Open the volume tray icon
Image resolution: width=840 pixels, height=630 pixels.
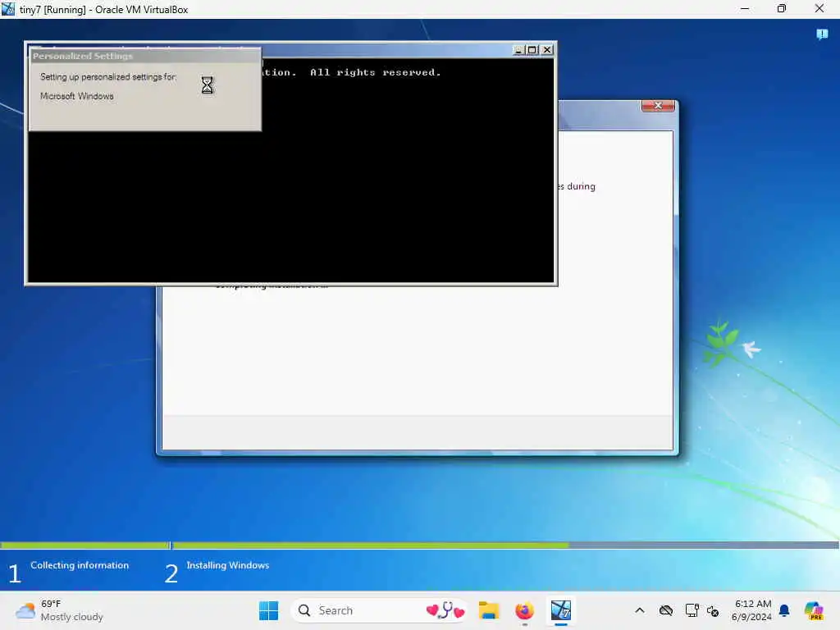coord(713,610)
